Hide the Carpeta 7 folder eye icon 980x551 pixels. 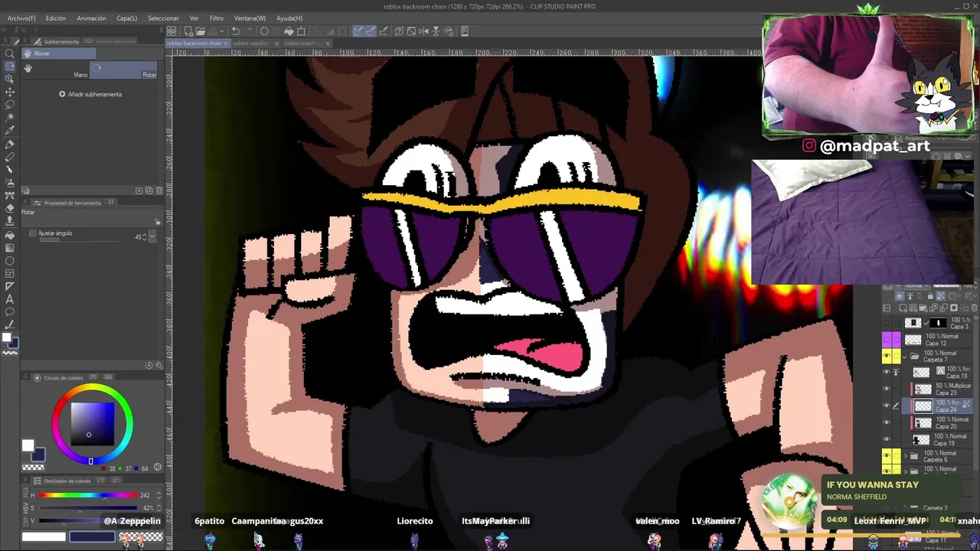point(887,357)
